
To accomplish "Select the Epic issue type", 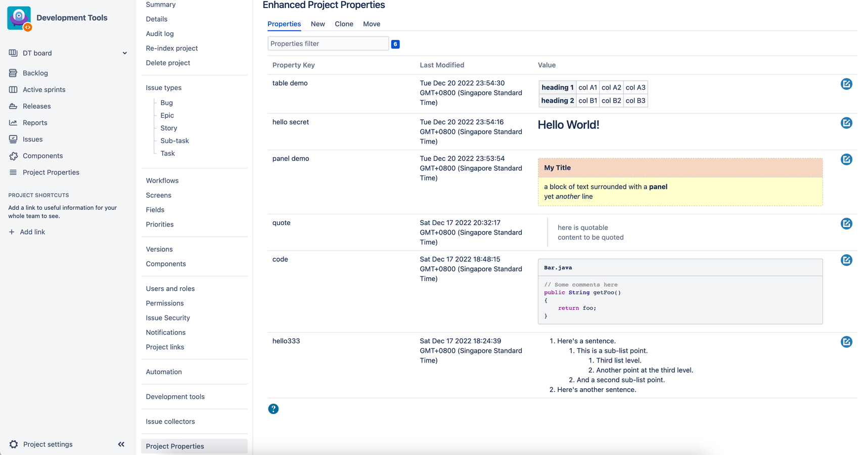I will 167,115.
